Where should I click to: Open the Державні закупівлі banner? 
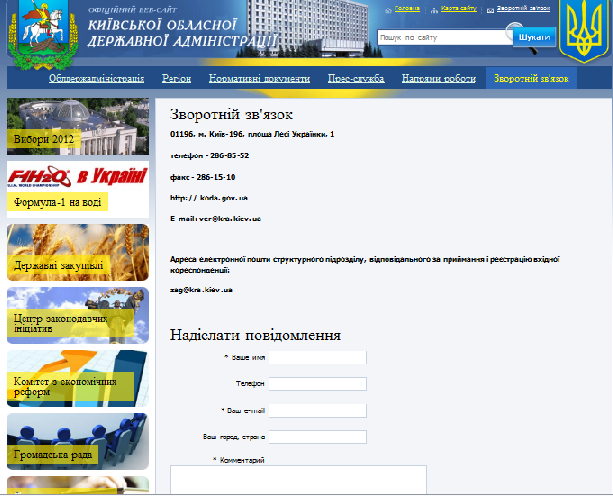tap(78, 251)
